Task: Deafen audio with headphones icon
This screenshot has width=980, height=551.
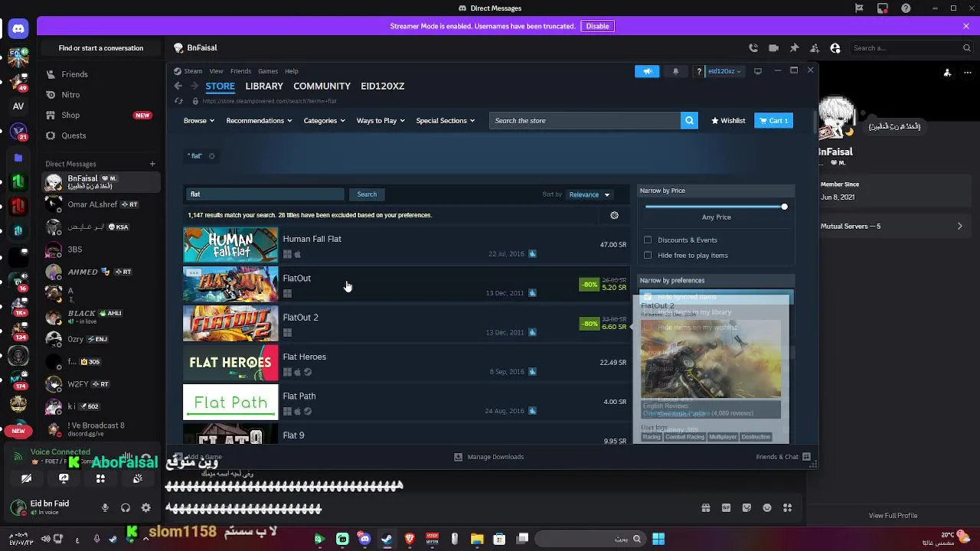Action: pyautogui.click(x=126, y=507)
